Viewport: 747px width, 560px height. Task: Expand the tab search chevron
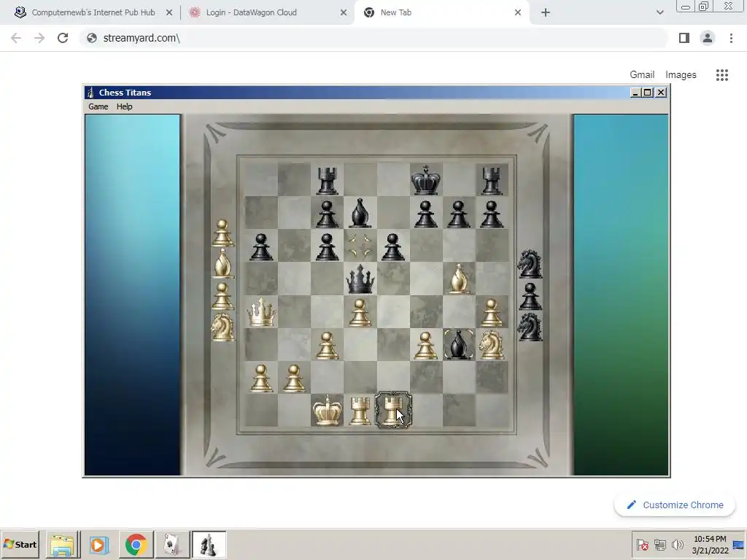pos(659,13)
